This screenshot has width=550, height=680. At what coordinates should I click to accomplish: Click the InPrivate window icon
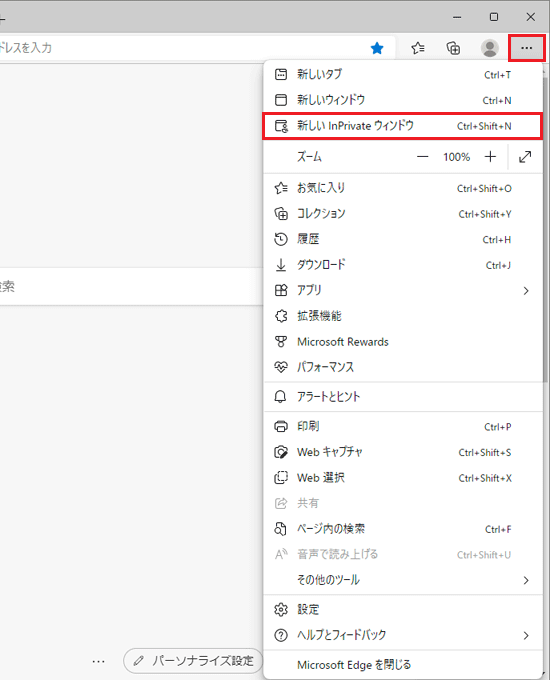pos(281,126)
